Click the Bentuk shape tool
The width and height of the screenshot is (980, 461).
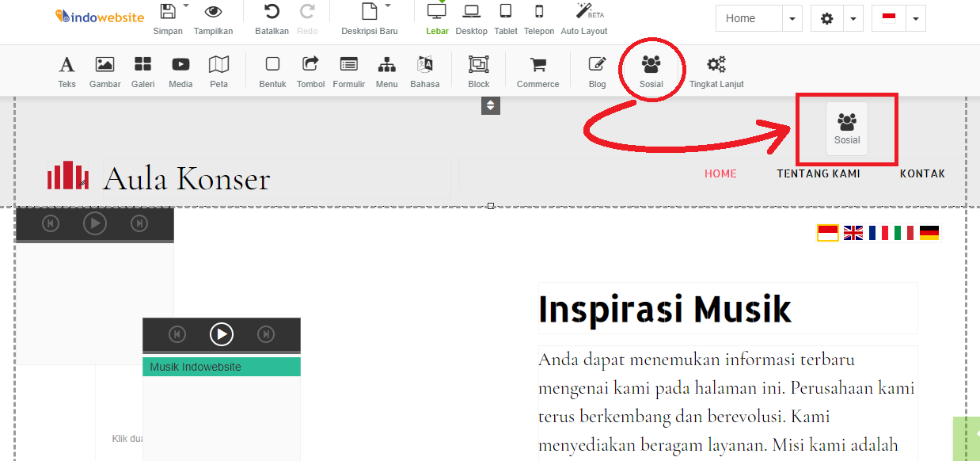272,70
